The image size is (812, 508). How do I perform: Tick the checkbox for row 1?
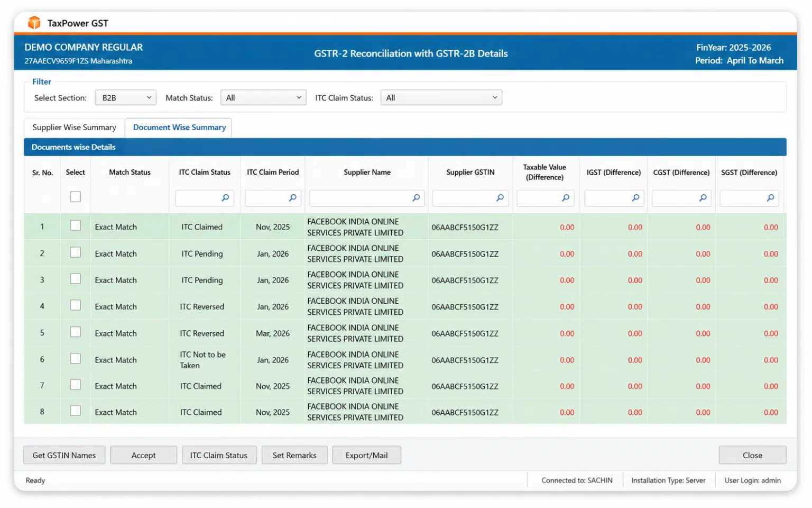click(x=76, y=226)
